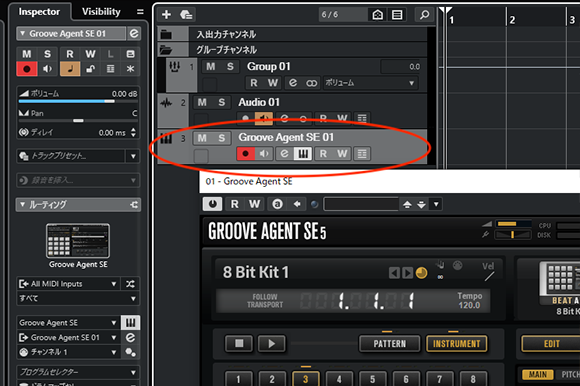Solo track from Inspector S button
Screen dimensions: 580x386
point(47,54)
